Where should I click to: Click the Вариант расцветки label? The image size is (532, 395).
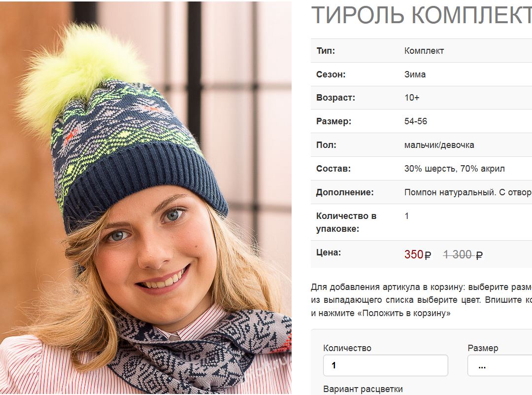pyautogui.click(x=363, y=389)
